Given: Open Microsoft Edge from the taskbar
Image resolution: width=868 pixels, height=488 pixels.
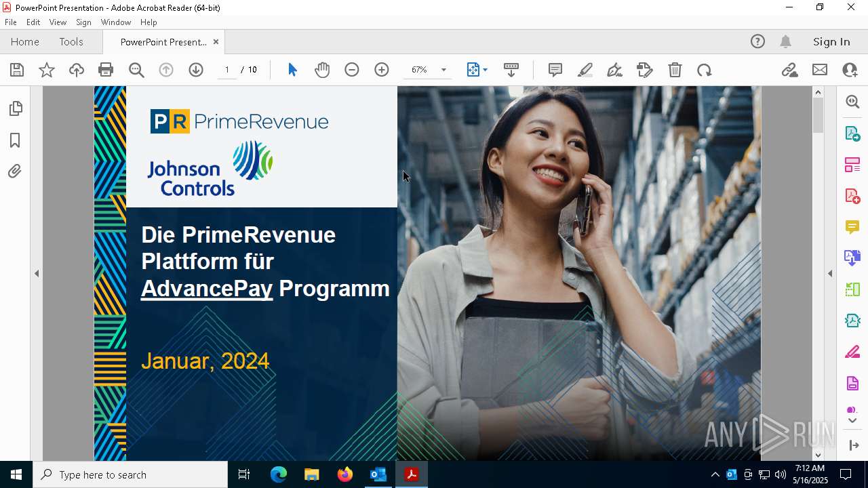Looking at the screenshot, I should pos(279,474).
